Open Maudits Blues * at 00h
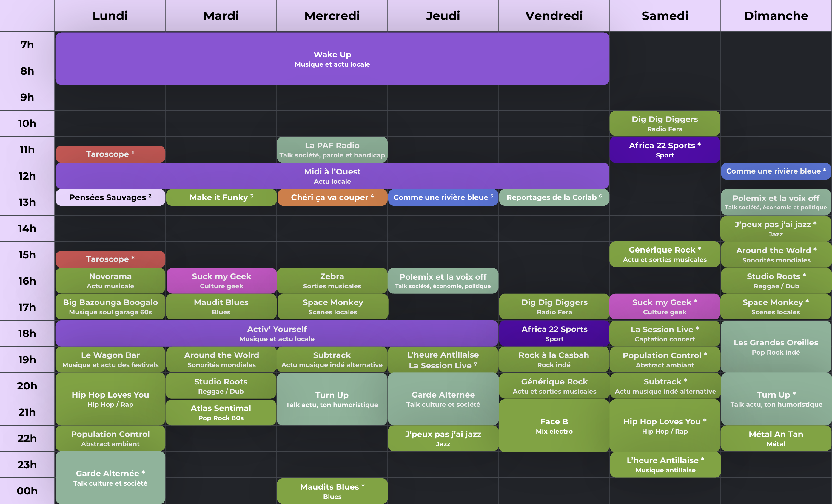This screenshot has height=504, width=832. (332, 491)
